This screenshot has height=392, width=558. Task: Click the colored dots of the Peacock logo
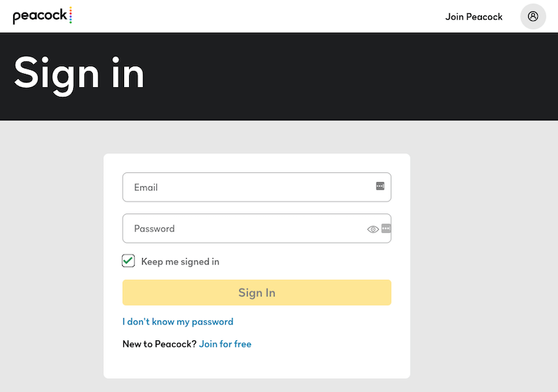click(x=71, y=15)
